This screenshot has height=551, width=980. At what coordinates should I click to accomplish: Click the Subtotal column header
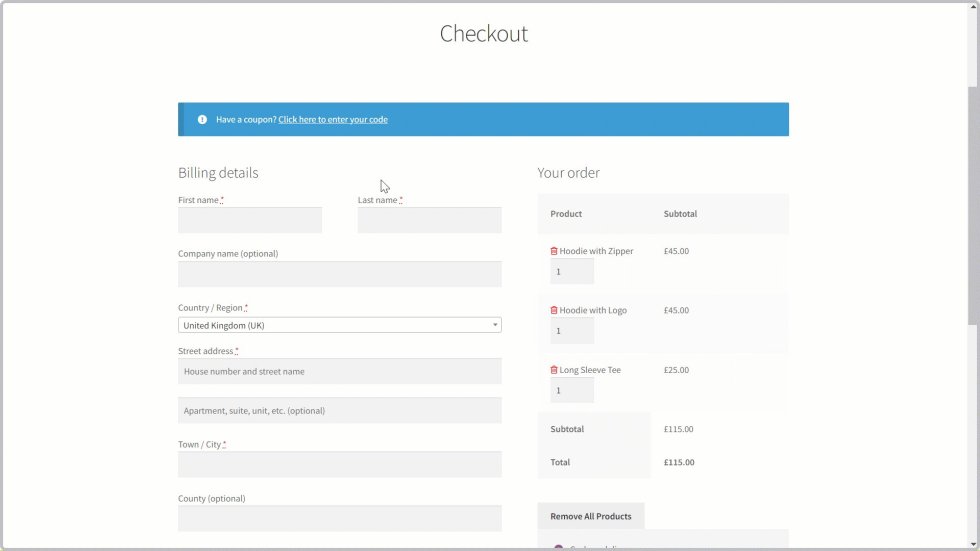coord(680,214)
